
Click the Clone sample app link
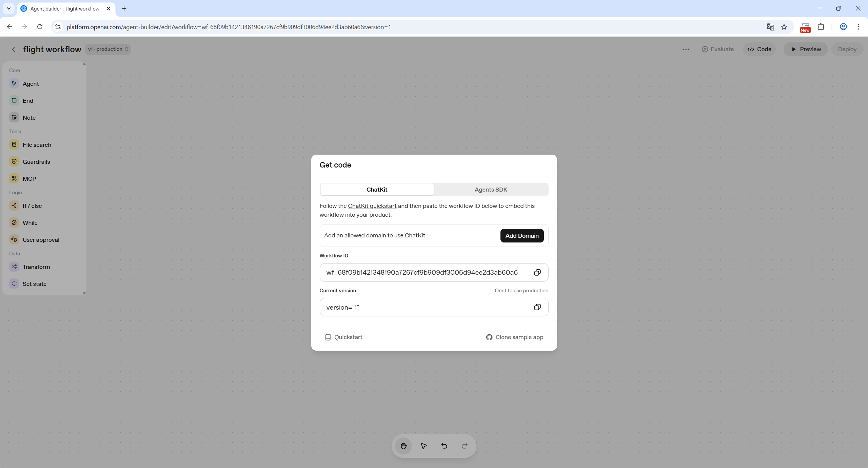tap(515, 337)
